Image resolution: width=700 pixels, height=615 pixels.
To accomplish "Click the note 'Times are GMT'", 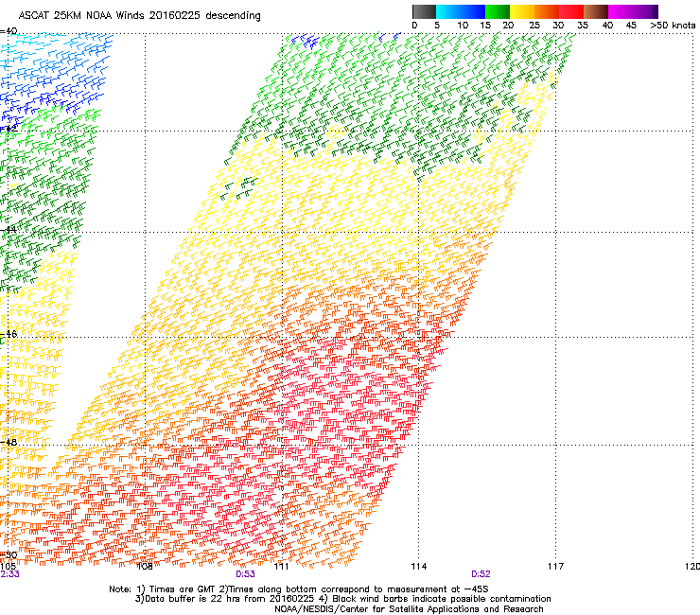I will (183, 589).
